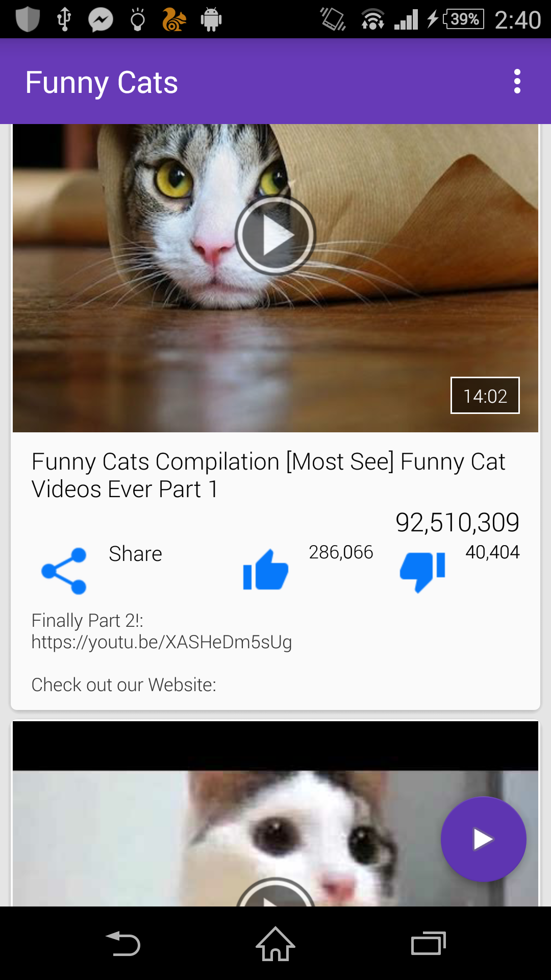The height and width of the screenshot is (980, 551).
Task: Tap the blue share icon
Action: [x=64, y=571]
